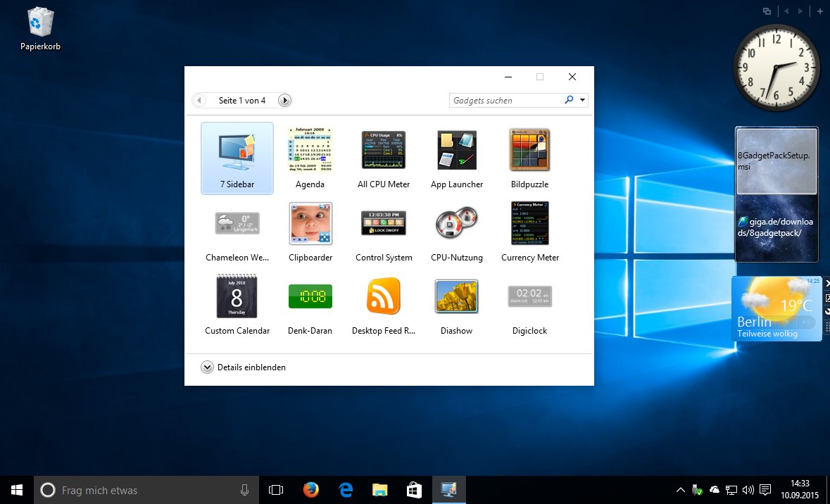Image resolution: width=830 pixels, height=504 pixels.
Task: Show hidden system tray icons
Action: tap(680, 490)
